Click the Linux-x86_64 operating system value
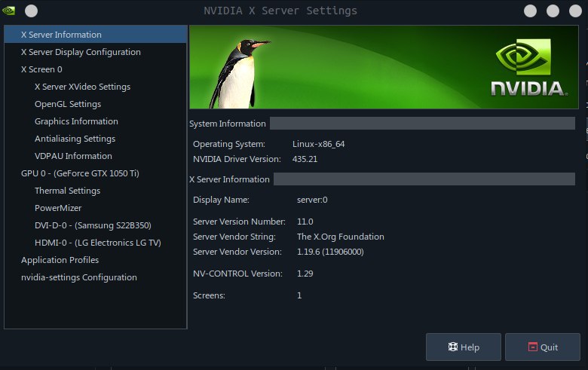 [x=318, y=144]
